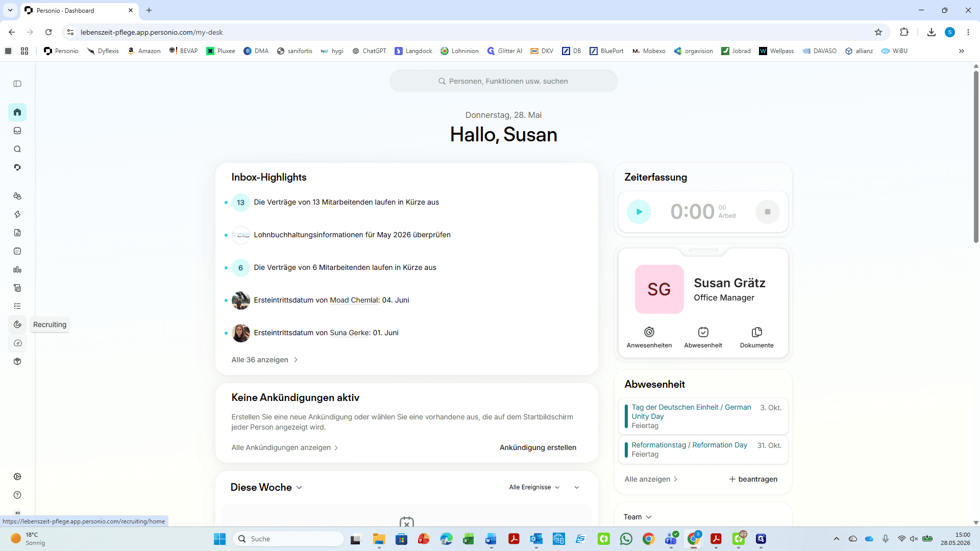Expand the Team dropdown
This screenshot has height=551, width=980.
pyautogui.click(x=638, y=517)
